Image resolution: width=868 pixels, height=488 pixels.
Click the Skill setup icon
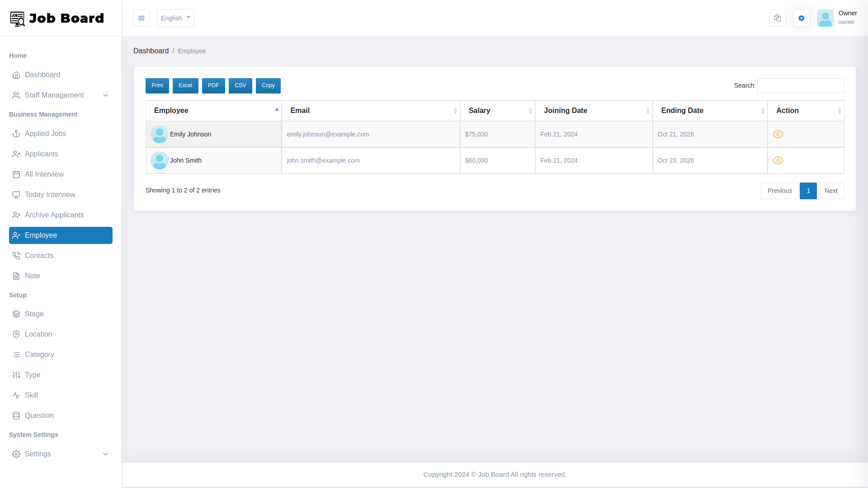point(16,395)
